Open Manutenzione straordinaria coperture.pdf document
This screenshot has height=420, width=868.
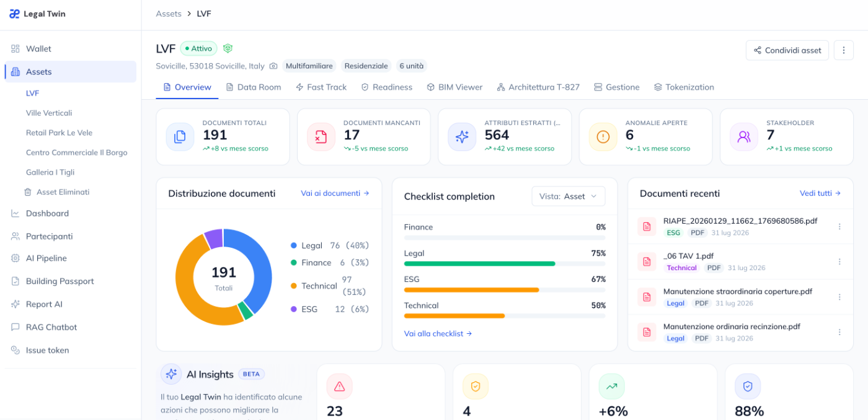point(738,291)
